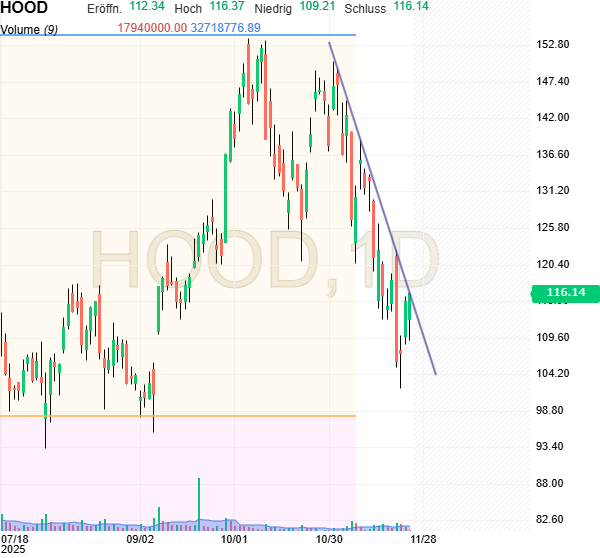Click the 10/30 date axis label
Viewport: 600px width, 558px height.
pos(329,539)
